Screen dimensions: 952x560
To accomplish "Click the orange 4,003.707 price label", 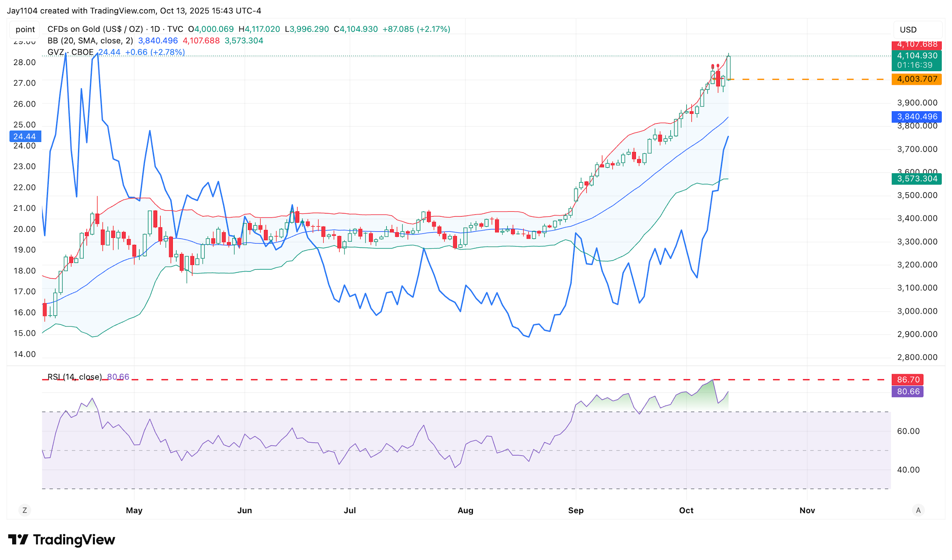I will [x=916, y=79].
